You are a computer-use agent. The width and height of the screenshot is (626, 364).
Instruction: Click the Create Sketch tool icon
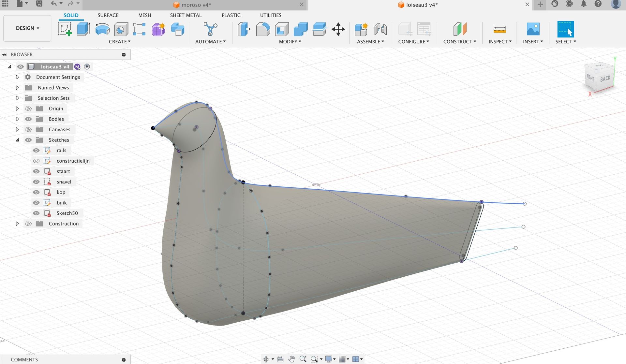(65, 29)
